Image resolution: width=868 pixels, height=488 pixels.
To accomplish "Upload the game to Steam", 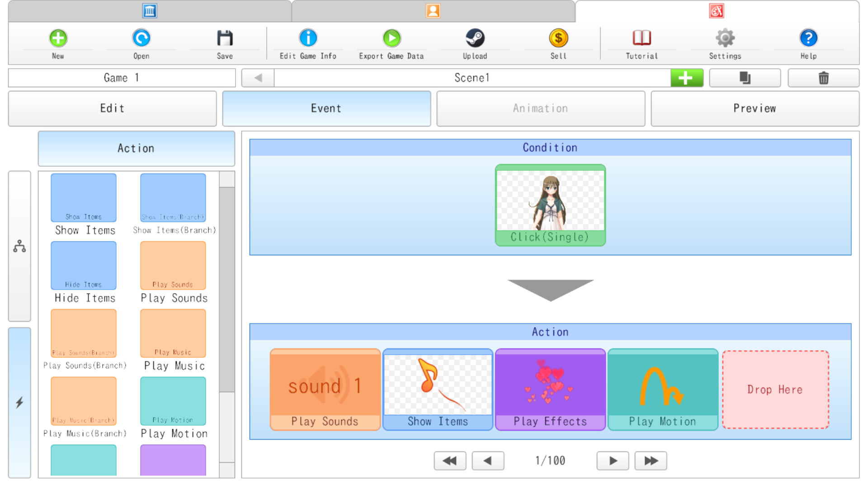I will (475, 43).
